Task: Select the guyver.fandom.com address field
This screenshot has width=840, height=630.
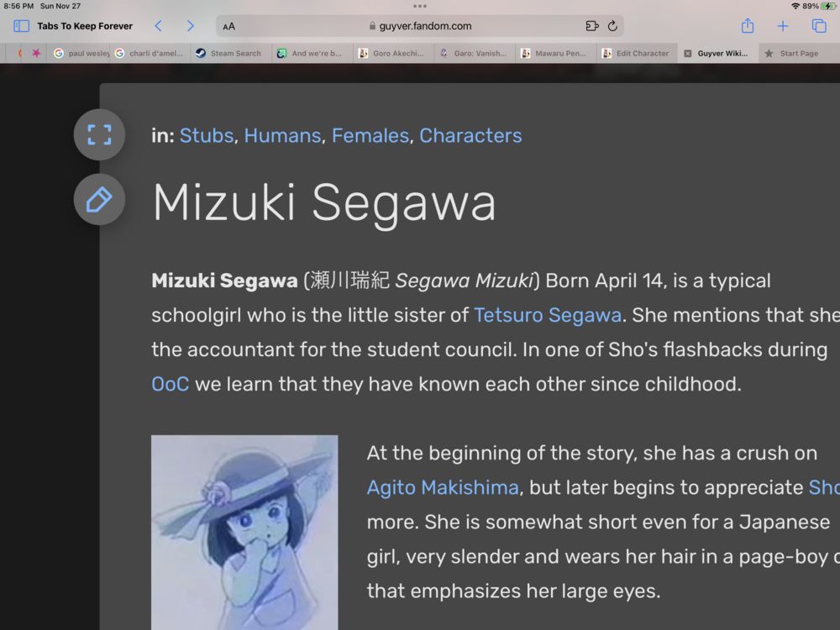Action: (420, 26)
